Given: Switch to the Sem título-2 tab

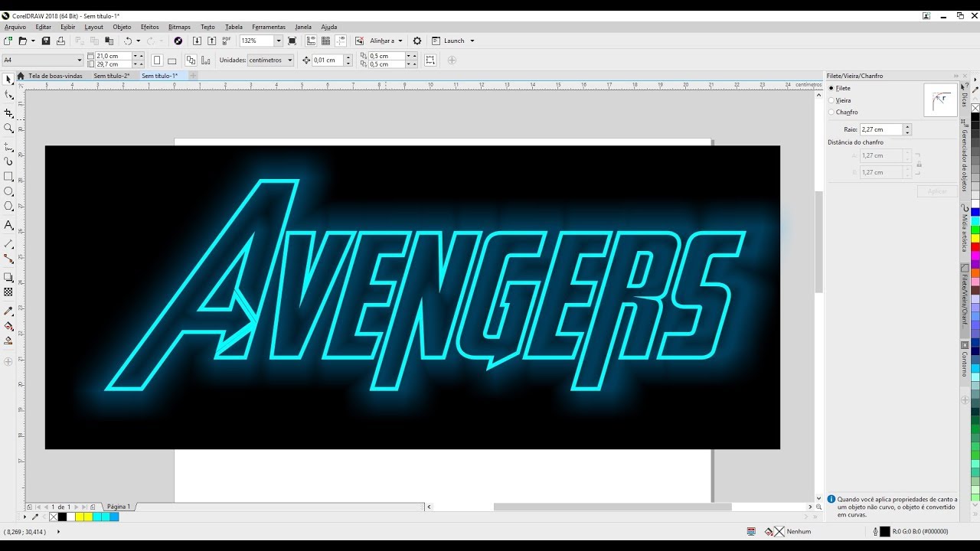Looking at the screenshot, I should tap(111, 76).
